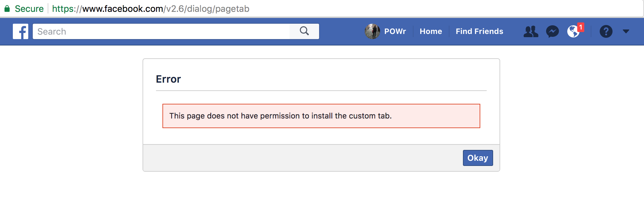Dismiss the error with the Okay button
644x205 pixels.
(x=478, y=158)
